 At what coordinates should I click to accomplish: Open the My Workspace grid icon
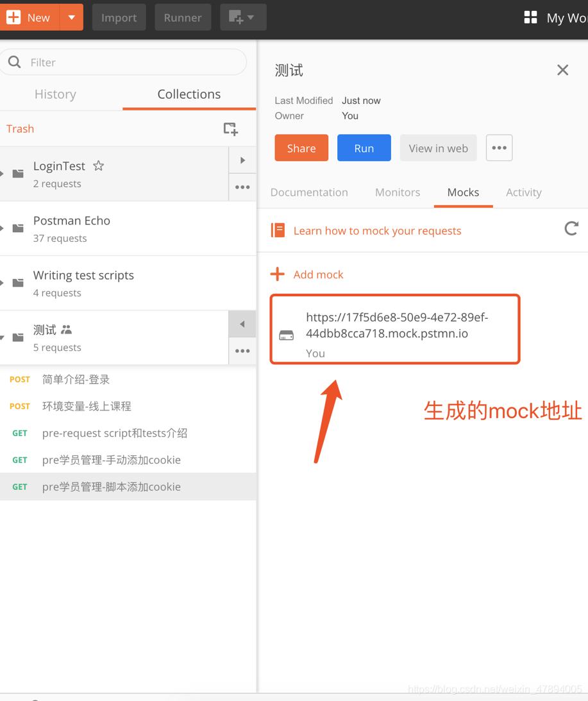pyautogui.click(x=530, y=17)
